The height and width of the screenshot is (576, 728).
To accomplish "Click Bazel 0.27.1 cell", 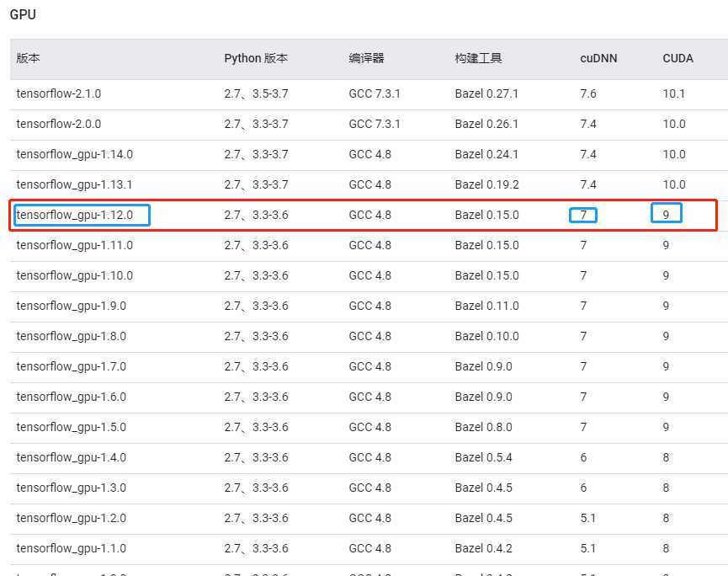I will coord(486,93).
